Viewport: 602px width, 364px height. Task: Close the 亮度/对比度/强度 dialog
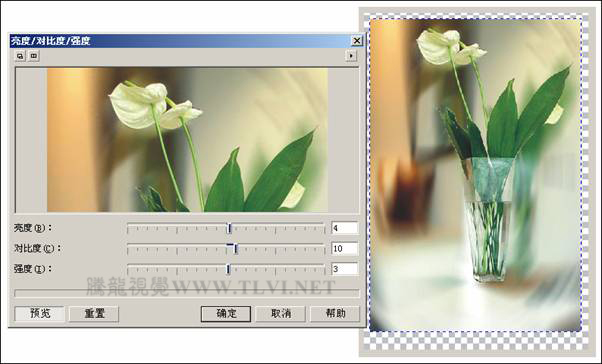[357, 40]
